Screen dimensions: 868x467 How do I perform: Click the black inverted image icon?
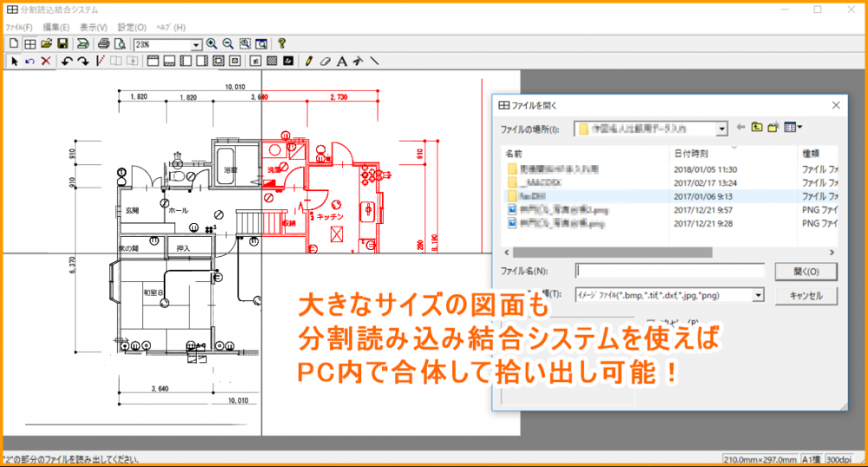click(288, 61)
